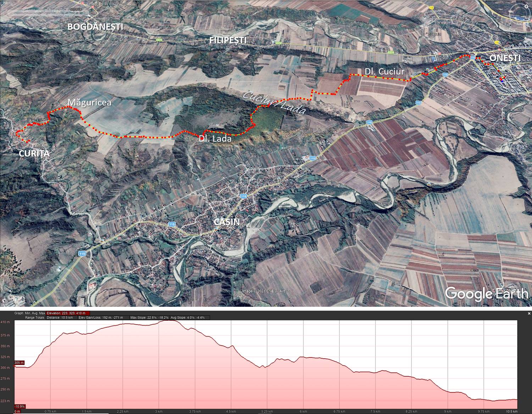Viewport: 532px width, 414px height.
Task: Click the Măguricea label on the route
Action: pyautogui.click(x=89, y=103)
